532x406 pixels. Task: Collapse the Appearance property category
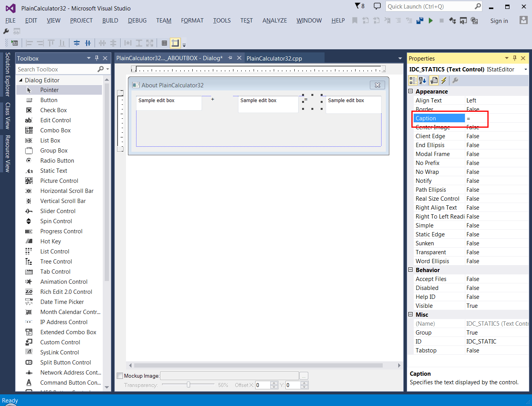411,91
